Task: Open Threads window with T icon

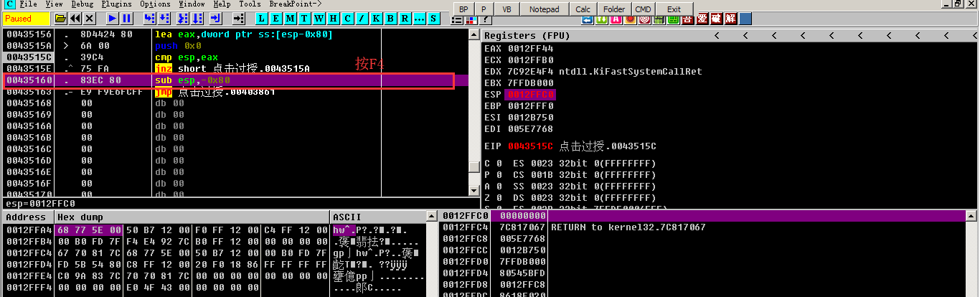Action: pyautogui.click(x=304, y=18)
